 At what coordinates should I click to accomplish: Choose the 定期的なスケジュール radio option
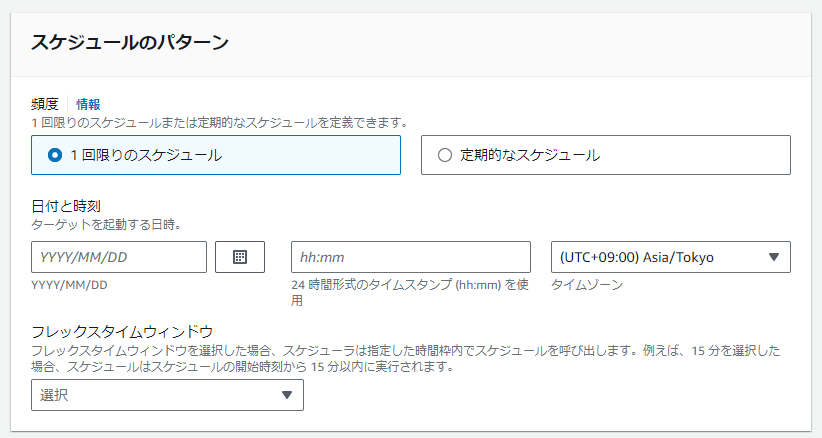(x=445, y=155)
